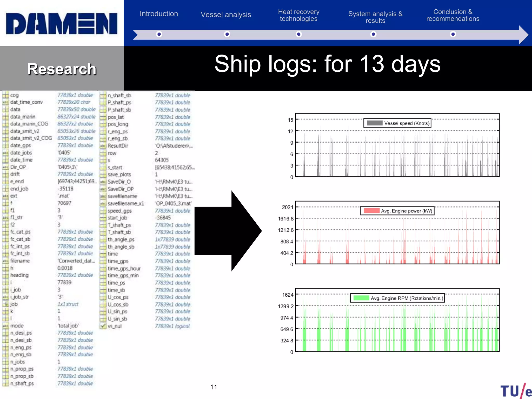This screenshot has height=399, width=532.
Task: Click the char icon beside date_jobs
Action: point(5,152)
